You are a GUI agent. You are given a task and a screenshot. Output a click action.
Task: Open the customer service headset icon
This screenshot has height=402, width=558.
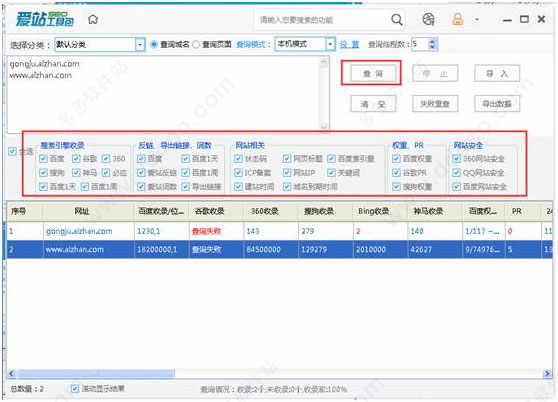(x=428, y=19)
